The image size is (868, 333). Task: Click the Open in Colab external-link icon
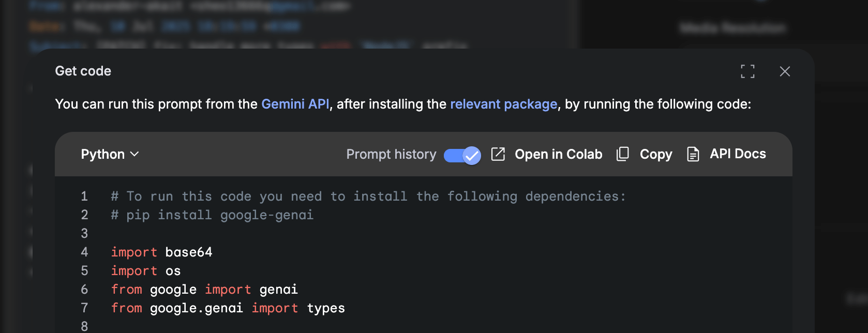coord(498,154)
